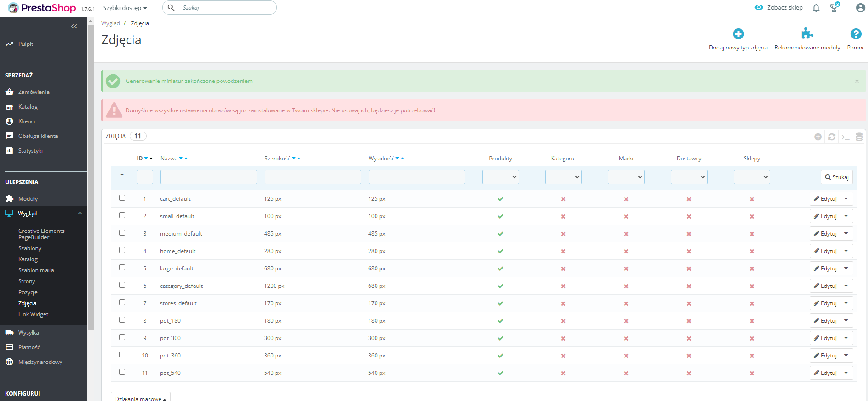This screenshot has height=401, width=868.
Task: Collapse the sidebar with double-chevron icon
Action: [74, 27]
